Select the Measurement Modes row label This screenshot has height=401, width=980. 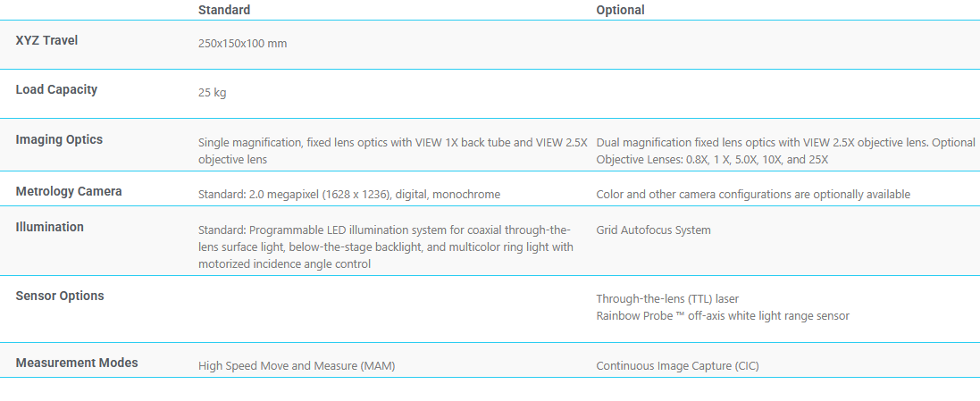pos(77,363)
